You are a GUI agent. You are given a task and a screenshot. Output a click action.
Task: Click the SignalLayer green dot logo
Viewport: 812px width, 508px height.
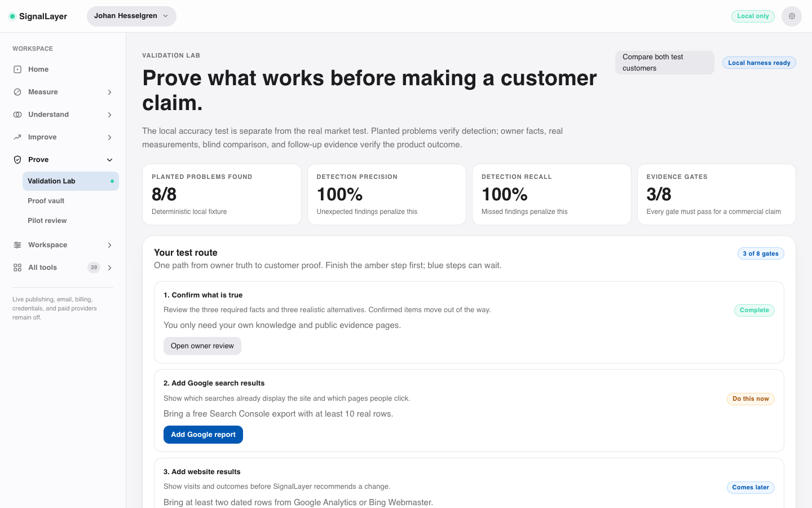coord(12,16)
